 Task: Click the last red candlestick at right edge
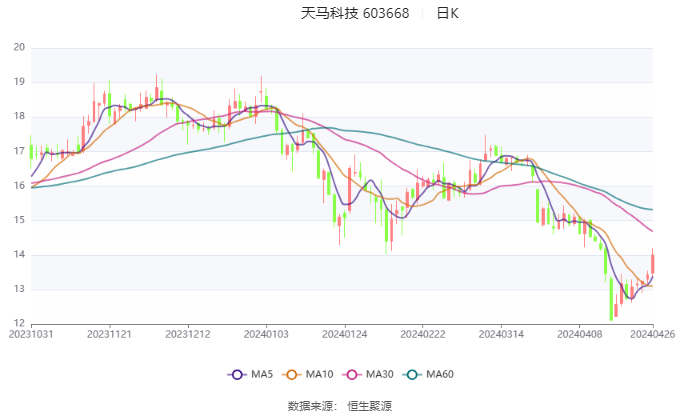[652, 263]
